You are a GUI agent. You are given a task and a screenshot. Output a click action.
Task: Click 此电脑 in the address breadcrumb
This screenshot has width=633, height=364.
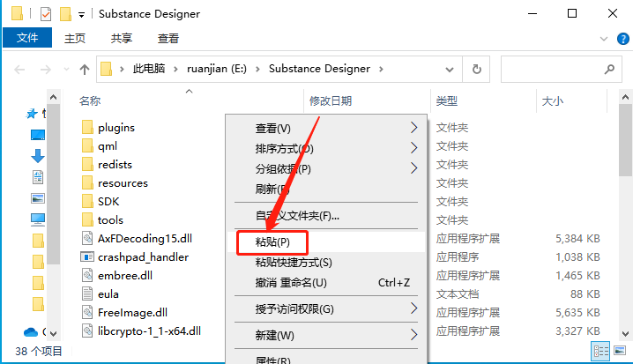[149, 69]
